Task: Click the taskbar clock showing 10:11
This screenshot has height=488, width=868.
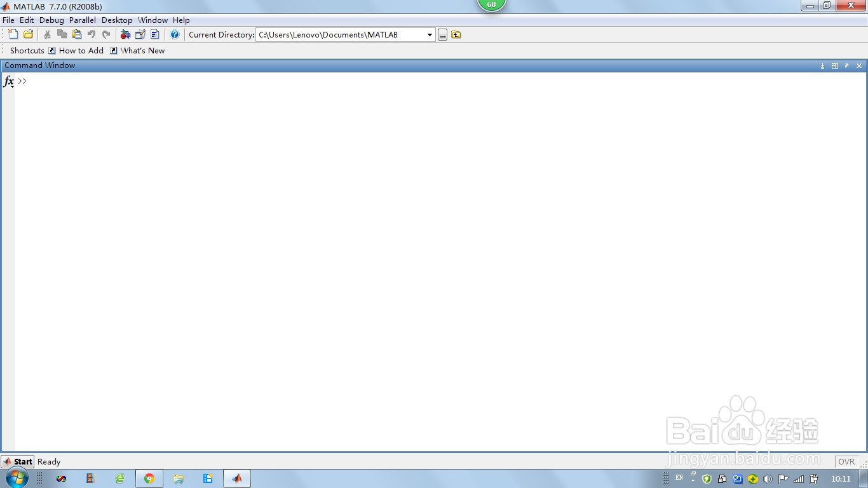Action: tap(841, 479)
